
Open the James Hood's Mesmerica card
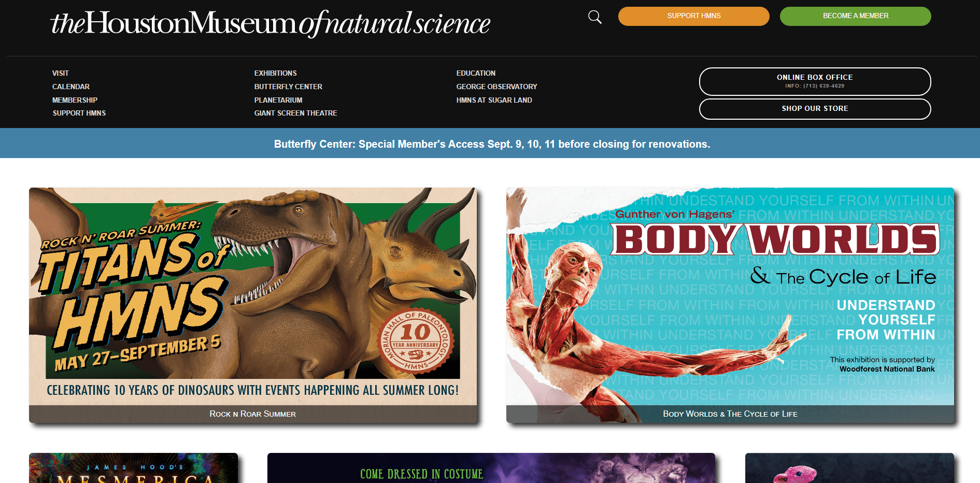[x=133, y=468]
